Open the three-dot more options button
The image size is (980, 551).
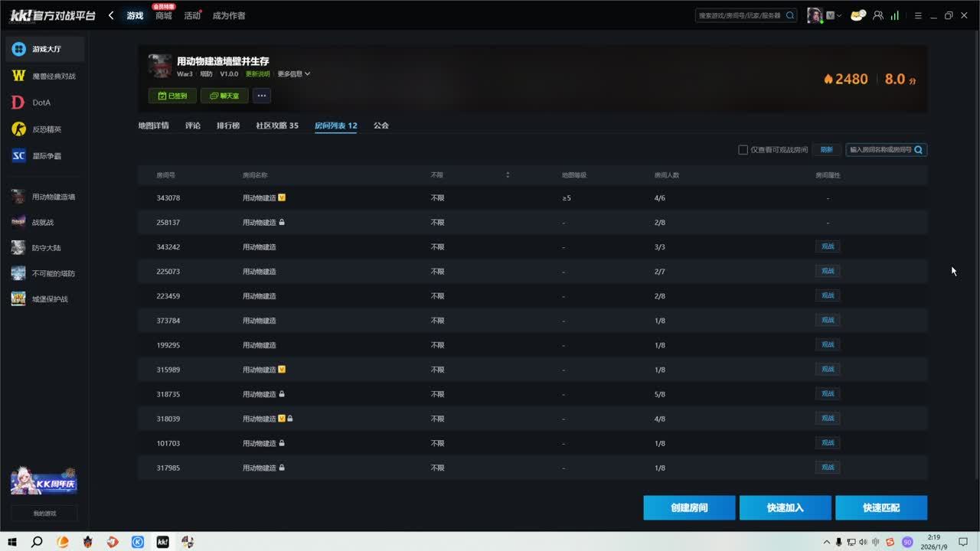click(262, 96)
